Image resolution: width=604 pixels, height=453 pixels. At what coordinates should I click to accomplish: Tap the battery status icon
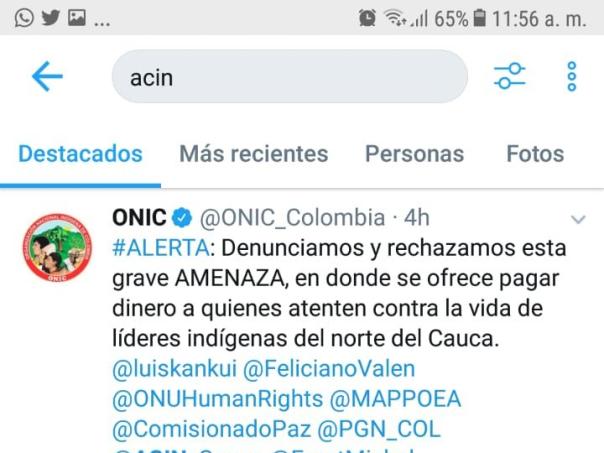click(479, 18)
